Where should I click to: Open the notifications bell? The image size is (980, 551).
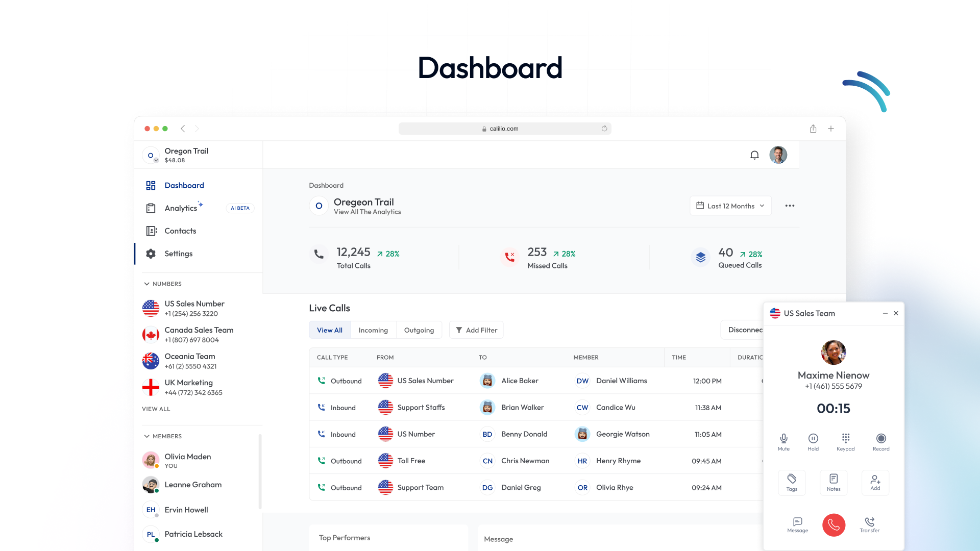(x=755, y=155)
